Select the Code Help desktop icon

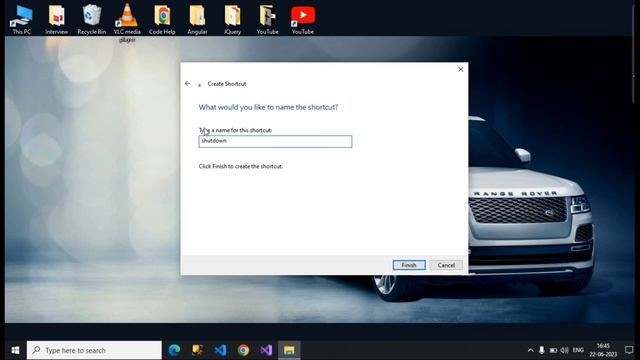pos(162,19)
